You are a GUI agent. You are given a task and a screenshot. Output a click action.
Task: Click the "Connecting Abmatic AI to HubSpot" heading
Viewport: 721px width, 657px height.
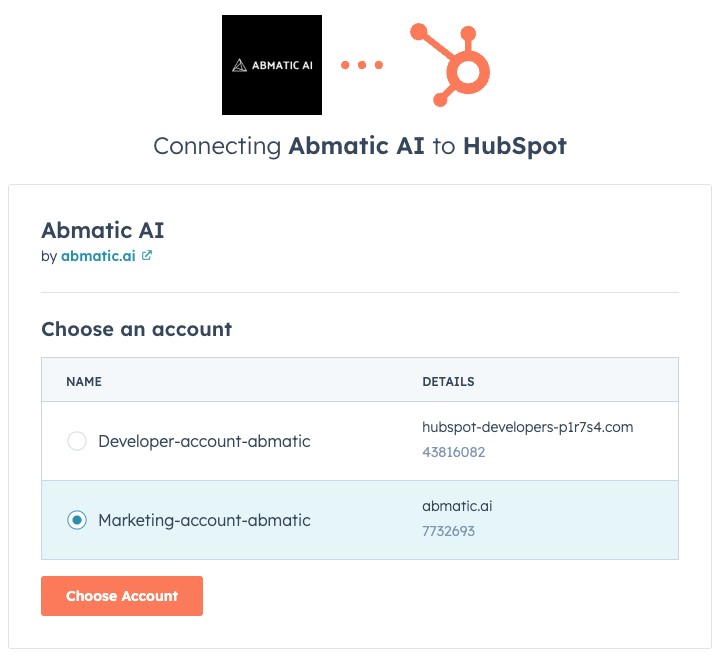(x=360, y=146)
